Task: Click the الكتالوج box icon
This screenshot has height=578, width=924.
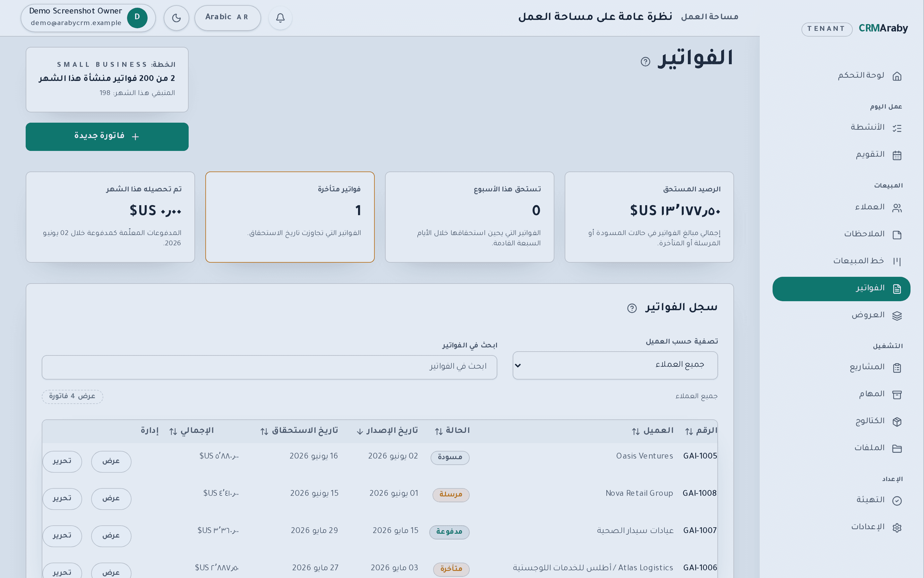Action: [x=897, y=421]
